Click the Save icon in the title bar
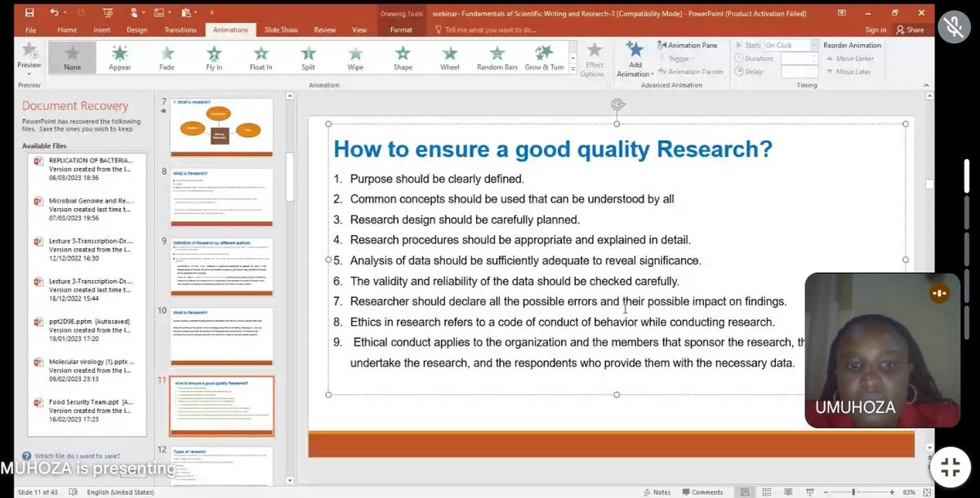This screenshot has height=498, width=980. pyautogui.click(x=30, y=13)
